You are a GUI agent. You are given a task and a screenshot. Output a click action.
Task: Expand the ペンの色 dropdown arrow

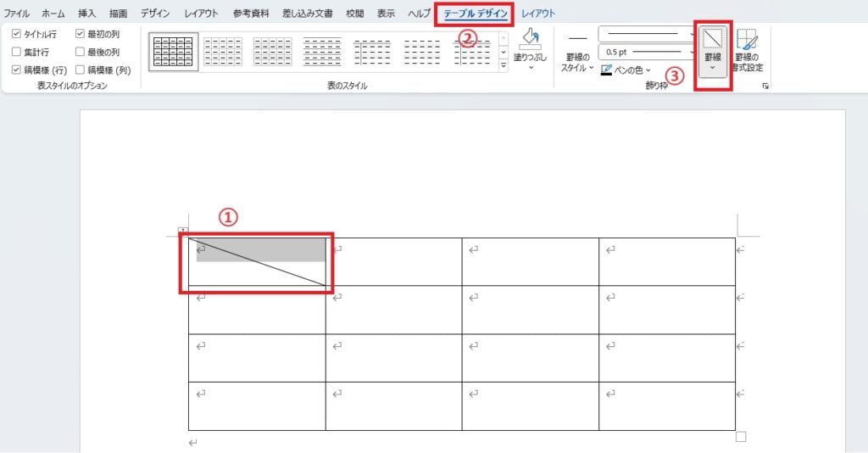point(648,70)
